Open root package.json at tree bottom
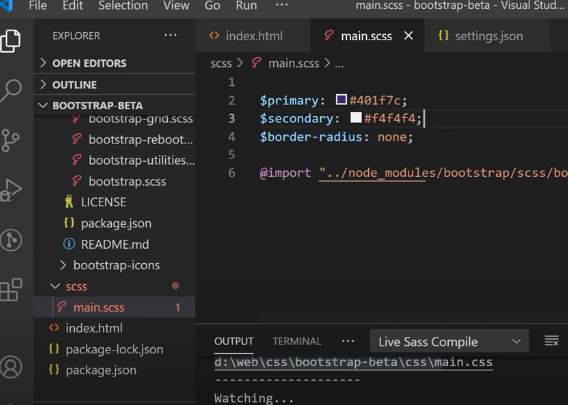Image resolution: width=568 pixels, height=405 pixels. pyautogui.click(x=114, y=370)
